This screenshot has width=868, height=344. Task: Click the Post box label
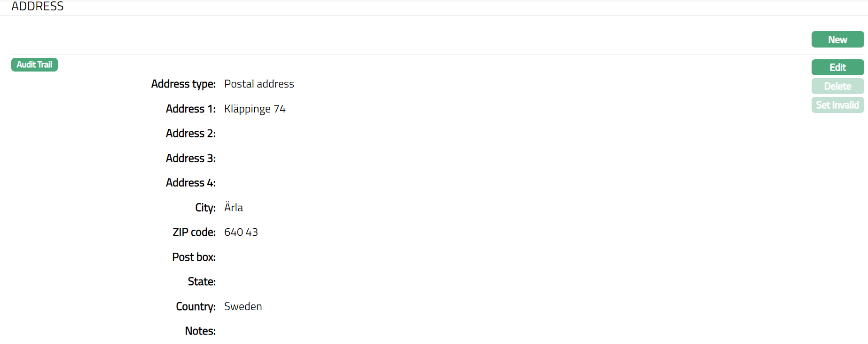tap(194, 257)
